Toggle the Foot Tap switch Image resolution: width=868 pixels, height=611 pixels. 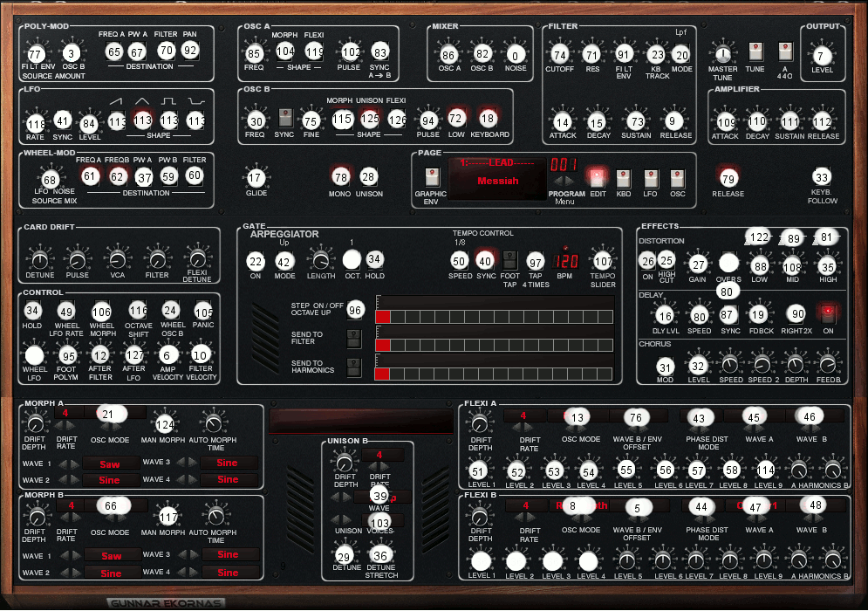[509, 260]
